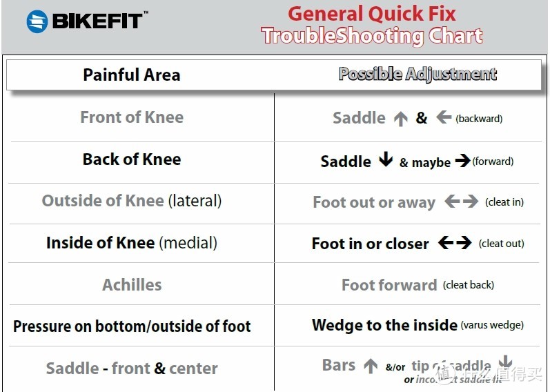
Task: Click the down arrow in Back of Knee row
Action: click(x=385, y=161)
